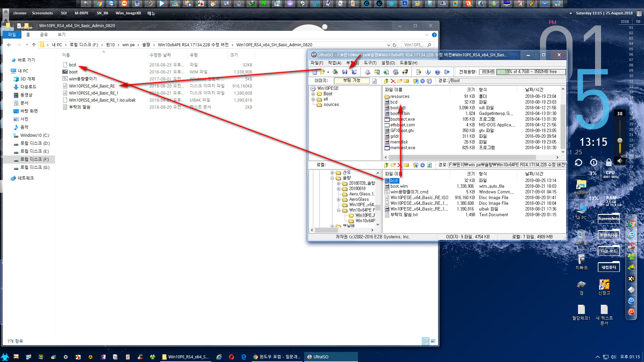Screen dimensions: 644x362
Task: Click the New image icon in UltraISO toolbar
Action: [315, 72]
